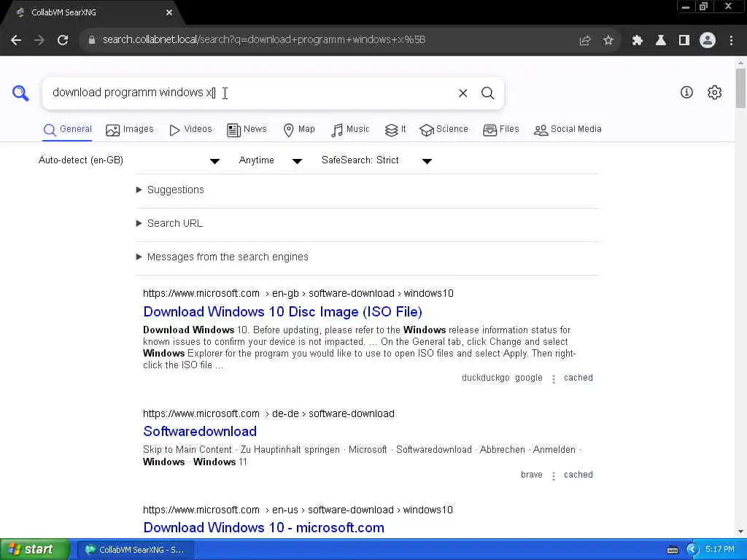This screenshot has width=747, height=560.
Task: Switch to Images tab
Action: (130, 130)
